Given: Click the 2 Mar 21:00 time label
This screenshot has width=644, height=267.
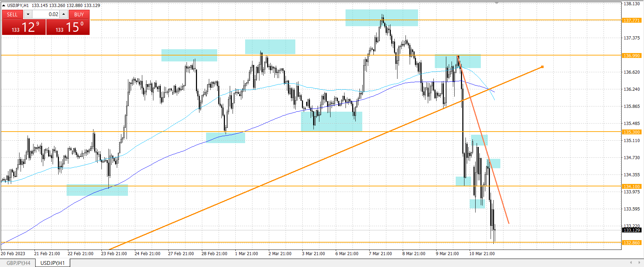Looking at the screenshot, I should [280, 254].
